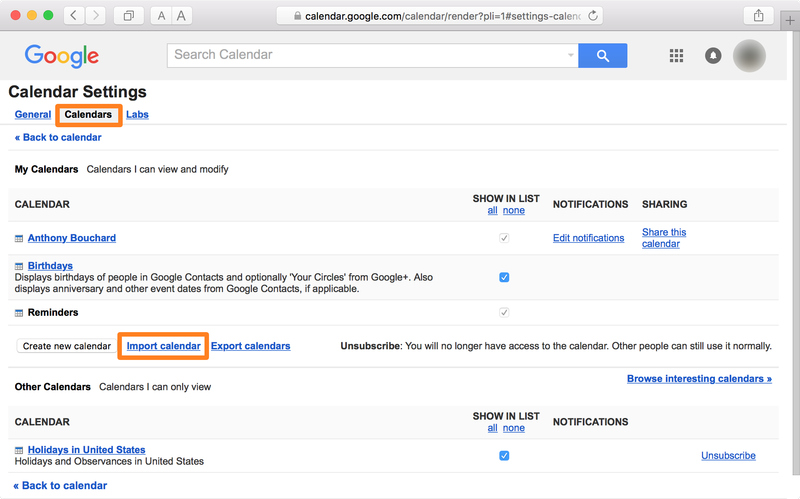Click Export calendars link
Viewport: 800px width, 499px height.
click(x=251, y=346)
